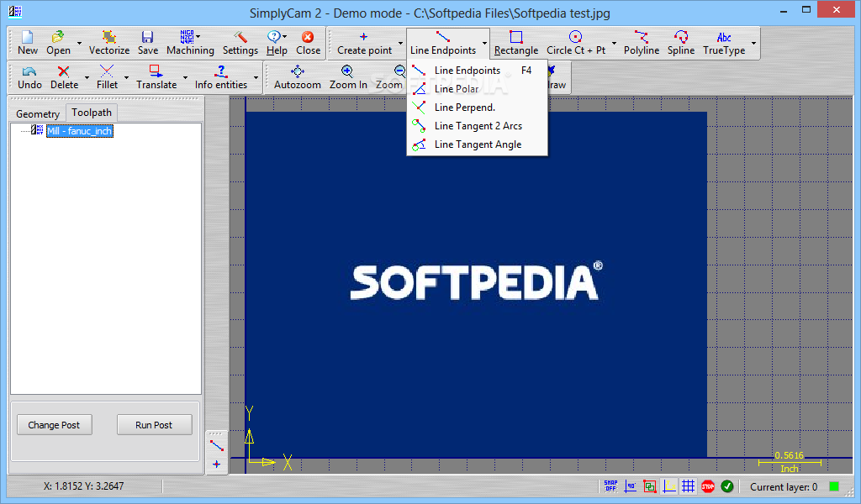Image resolution: width=861 pixels, height=504 pixels.
Task: Expand the Machining dropdown arrow
Action: coord(198,36)
